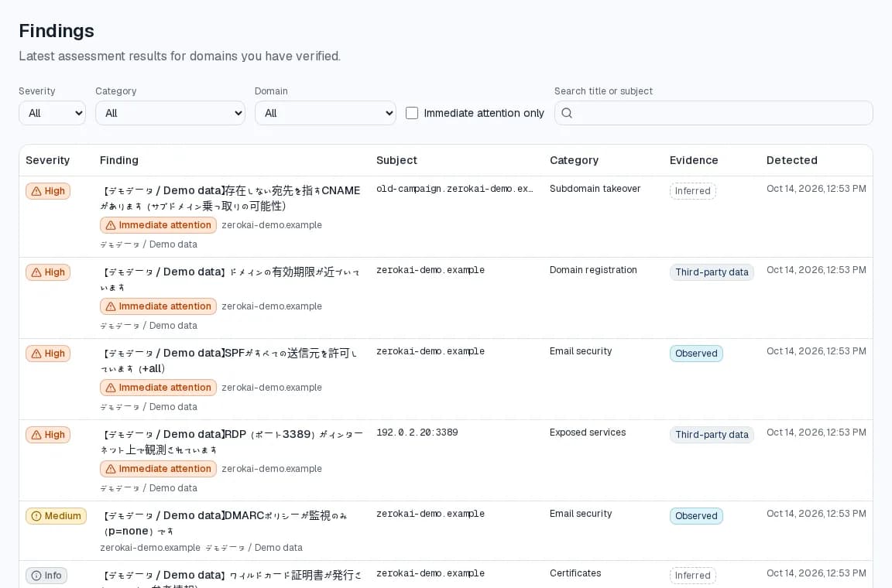Click the High badge on the SPF finding
This screenshot has width=892, height=588.
tap(48, 354)
